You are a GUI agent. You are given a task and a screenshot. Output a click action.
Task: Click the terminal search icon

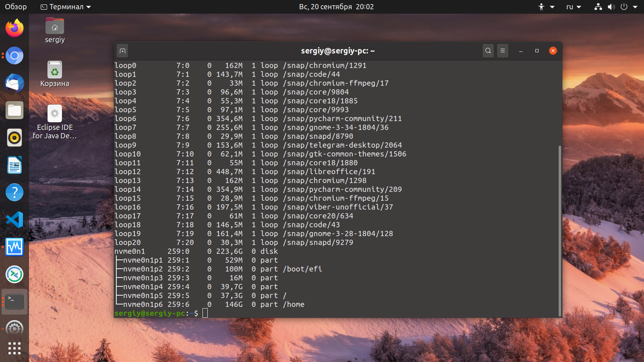pos(488,51)
